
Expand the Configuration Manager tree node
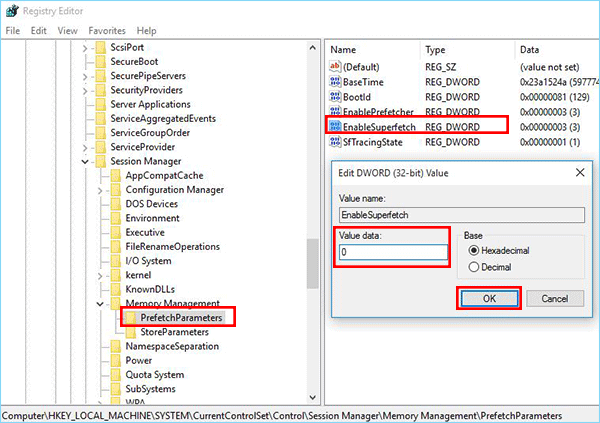[x=100, y=190]
